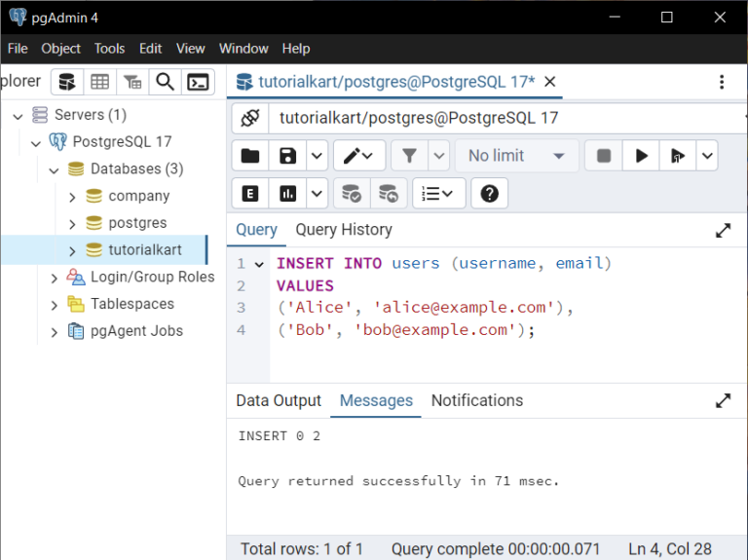Click the Execute query play button
Screen dimensions: 748x560
(641, 156)
